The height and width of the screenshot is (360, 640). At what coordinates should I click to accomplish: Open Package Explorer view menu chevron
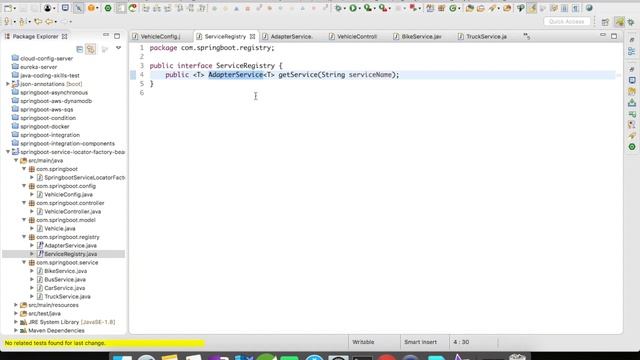118,48
